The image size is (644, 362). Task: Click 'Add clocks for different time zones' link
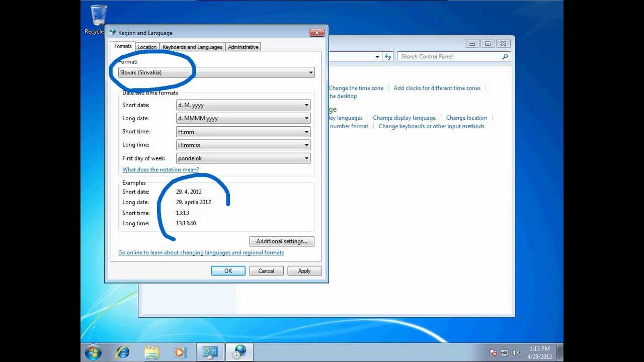[437, 88]
